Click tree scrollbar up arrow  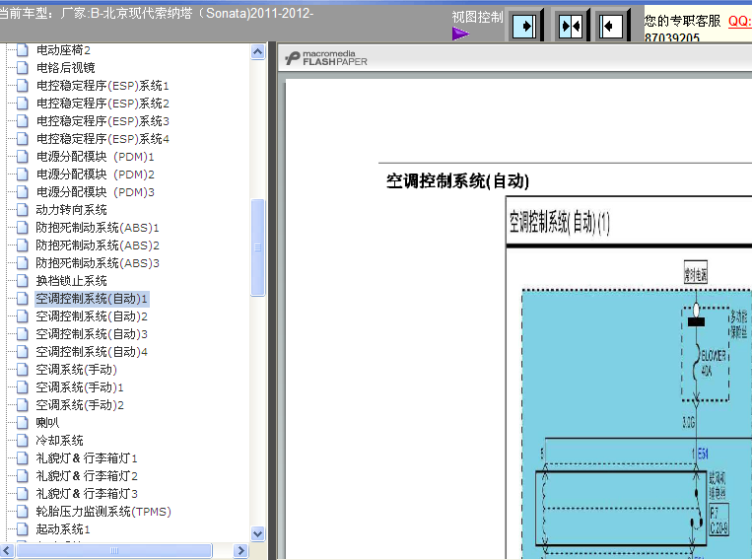click(x=257, y=52)
